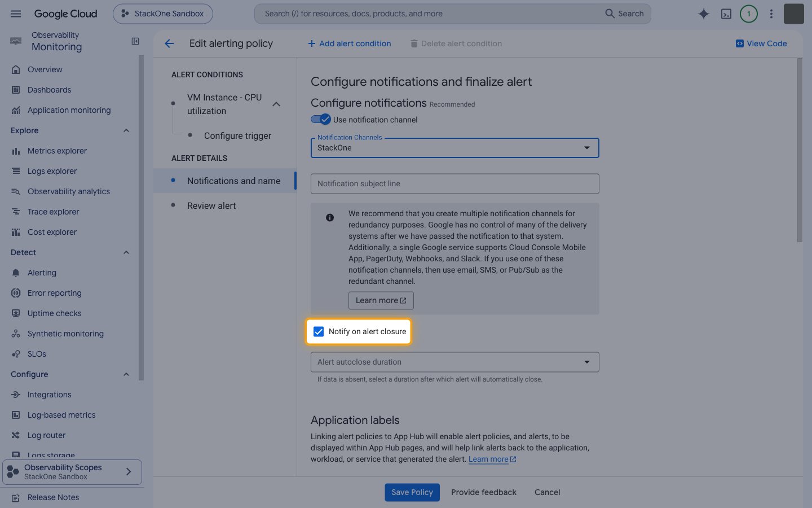Open the StackOne Sandbox project picker
The height and width of the screenshot is (508, 812).
pyautogui.click(x=163, y=14)
